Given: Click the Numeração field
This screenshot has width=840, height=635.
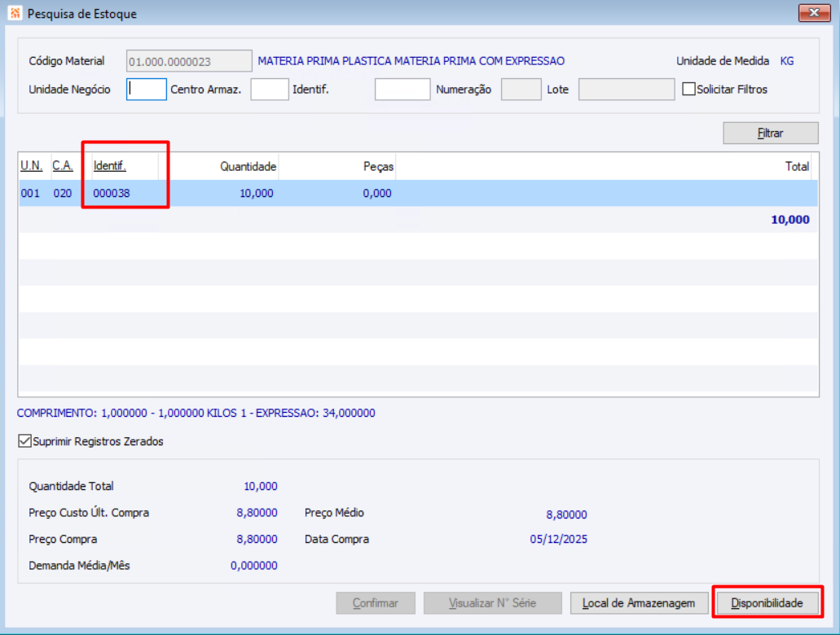Looking at the screenshot, I should [521, 89].
